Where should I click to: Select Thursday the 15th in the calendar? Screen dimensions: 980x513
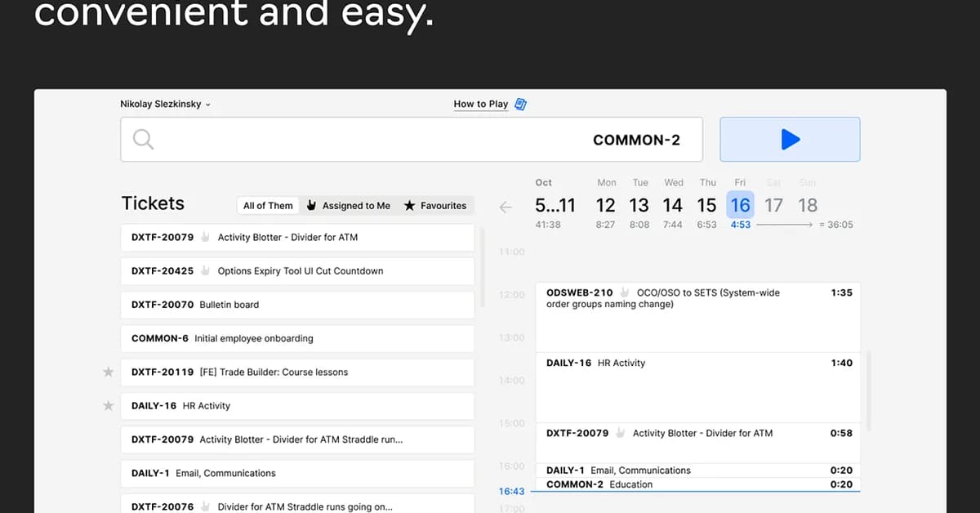(x=706, y=205)
